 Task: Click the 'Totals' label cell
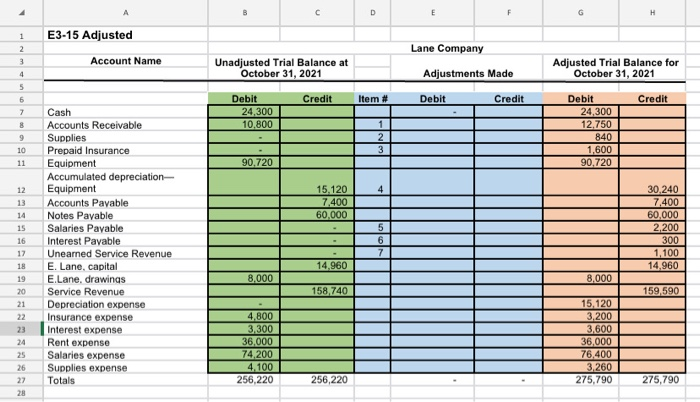125,381
